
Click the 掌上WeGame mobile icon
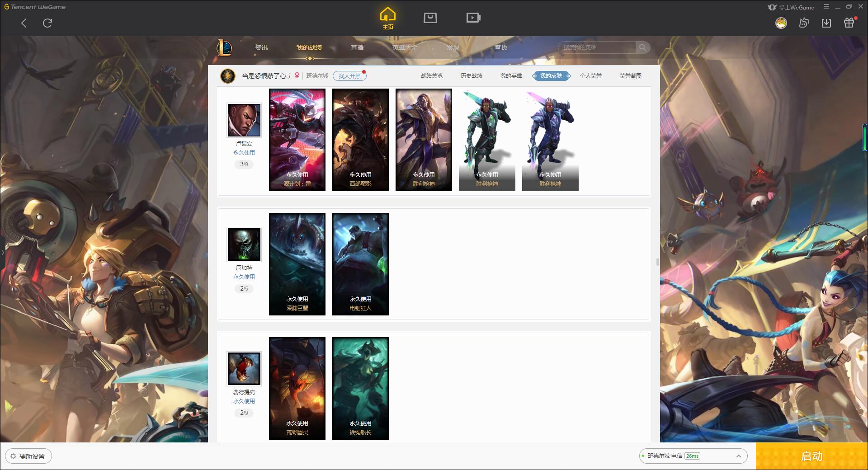(772, 7)
